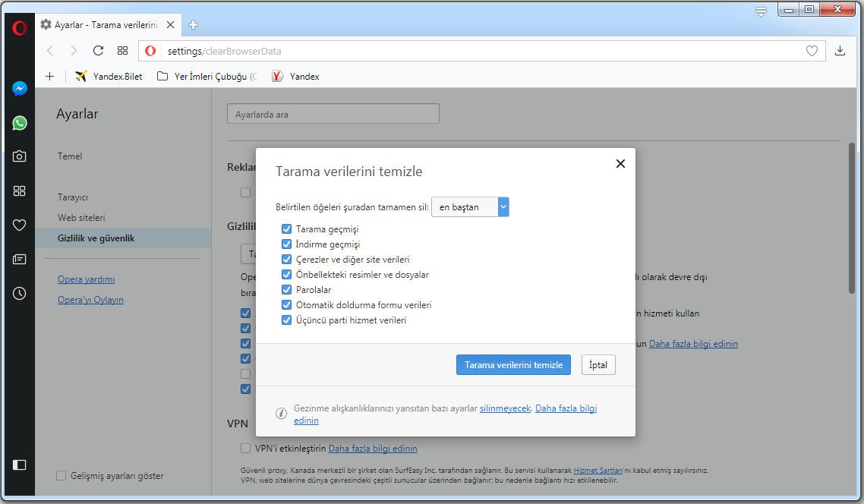Open WhatsApp in the sidebar
Screen dimensions: 864x504
20,123
